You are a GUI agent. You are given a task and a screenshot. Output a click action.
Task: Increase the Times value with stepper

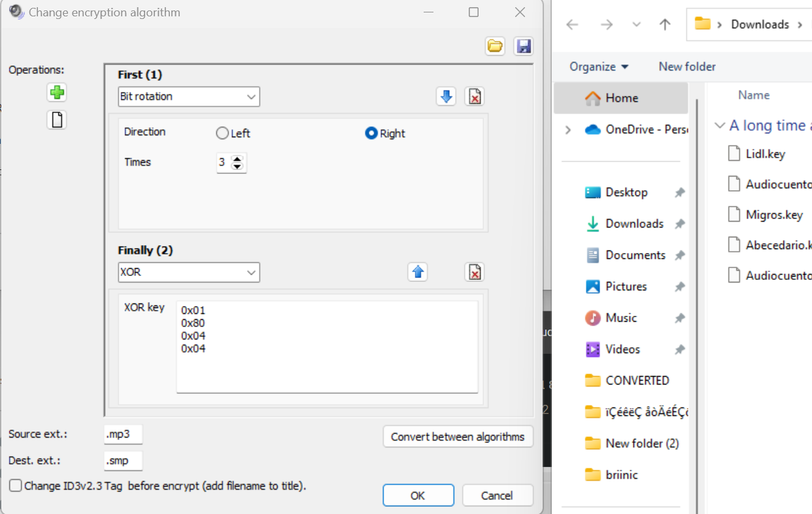237,159
